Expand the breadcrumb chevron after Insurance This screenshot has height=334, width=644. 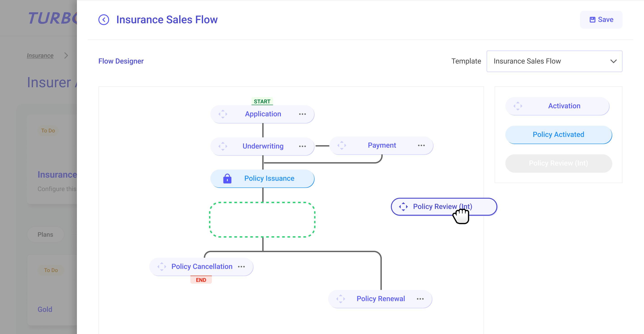tap(66, 55)
